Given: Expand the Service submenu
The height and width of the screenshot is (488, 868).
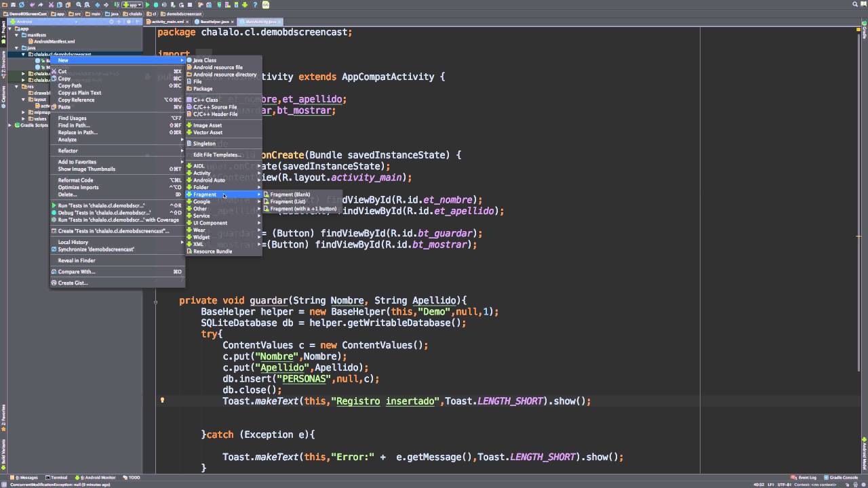Looking at the screenshot, I should pos(224,216).
